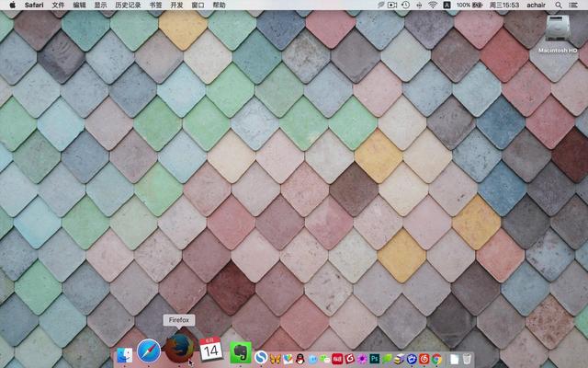Open Evernote from the Dock
Screen dimensions: 588x368
coord(241,352)
